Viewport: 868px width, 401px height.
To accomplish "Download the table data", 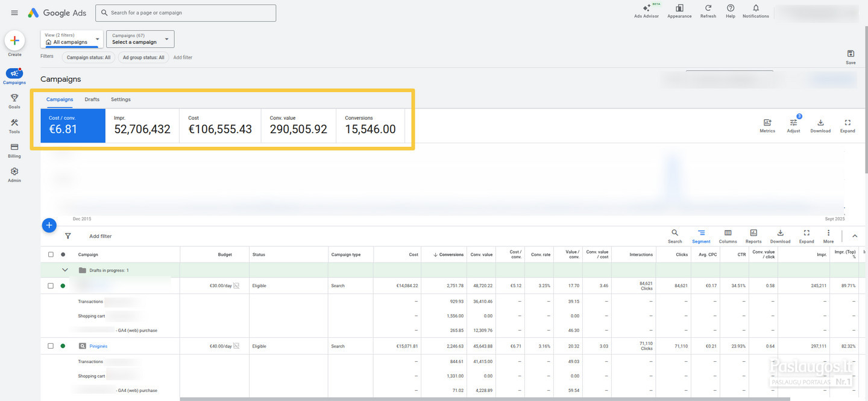I will tap(780, 235).
